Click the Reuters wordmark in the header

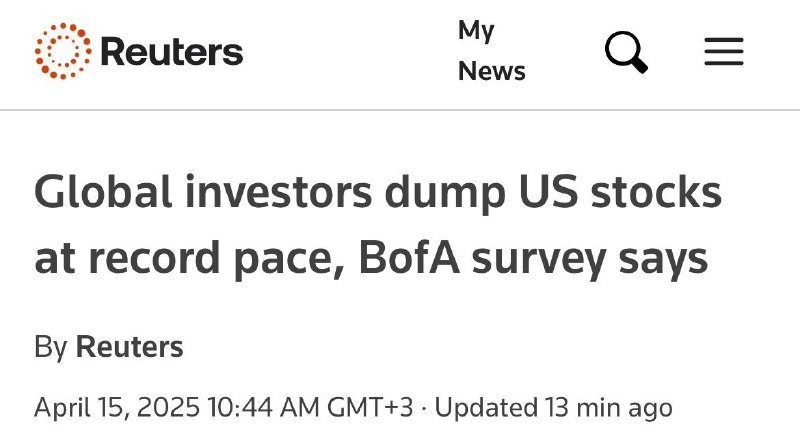[172, 52]
